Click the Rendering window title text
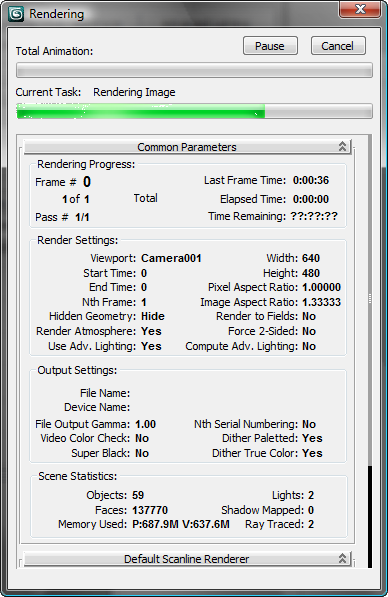The height and width of the screenshot is (597, 388). point(56,14)
